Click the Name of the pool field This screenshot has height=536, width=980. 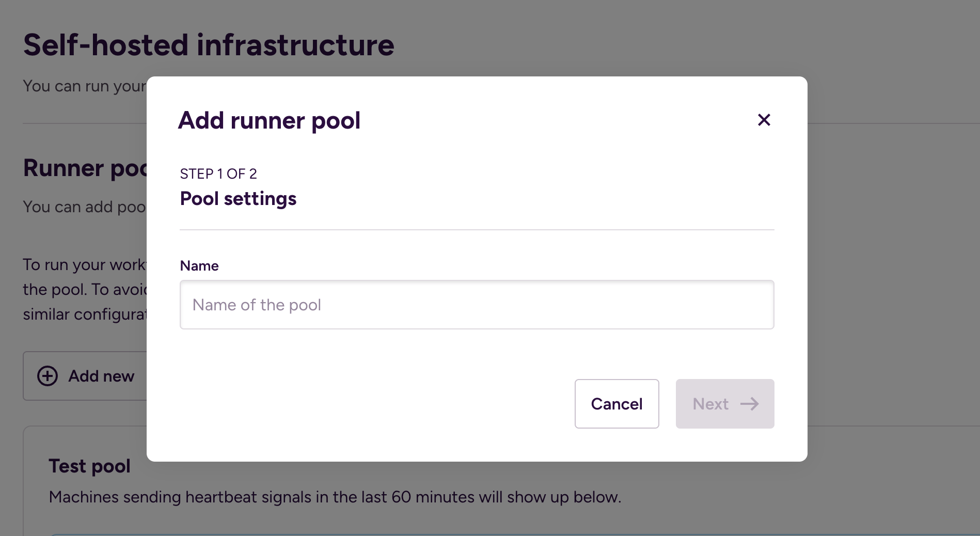tap(477, 305)
